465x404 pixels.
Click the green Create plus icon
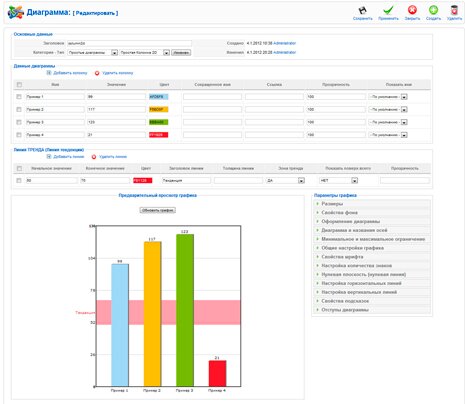[x=433, y=10]
